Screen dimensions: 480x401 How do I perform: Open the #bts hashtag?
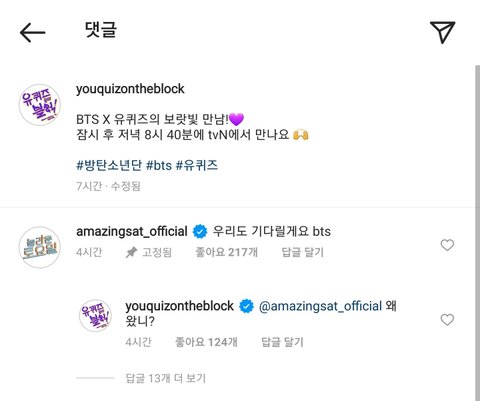click(x=159, y=165)
